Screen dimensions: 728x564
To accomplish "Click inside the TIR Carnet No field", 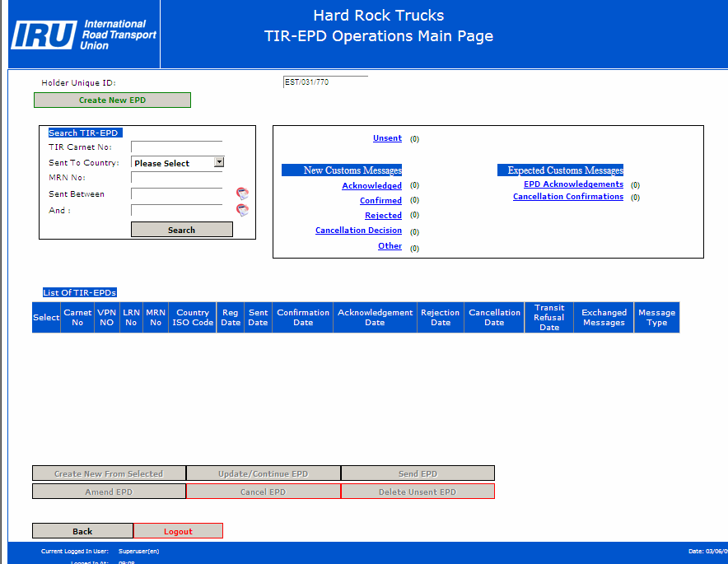I will click(x=177, y=147).
